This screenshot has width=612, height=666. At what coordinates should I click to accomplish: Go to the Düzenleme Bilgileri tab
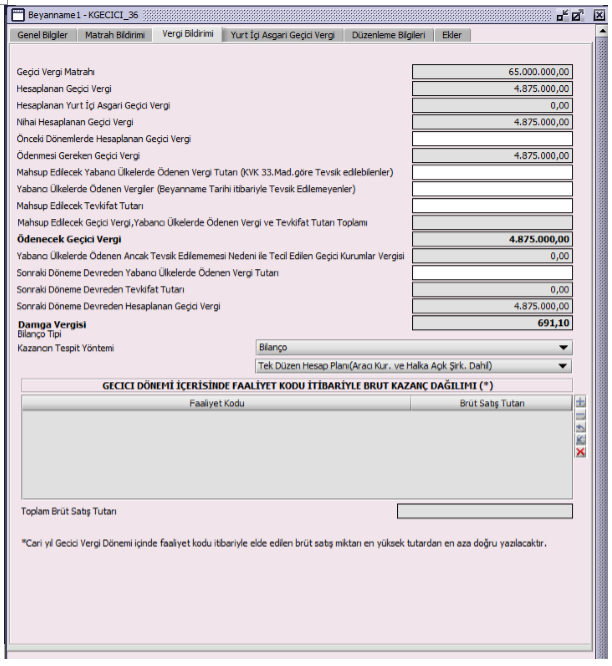pos(388,35)
